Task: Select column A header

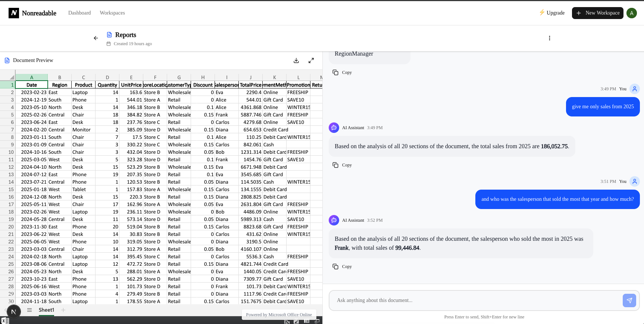Action: click(31, 77)
